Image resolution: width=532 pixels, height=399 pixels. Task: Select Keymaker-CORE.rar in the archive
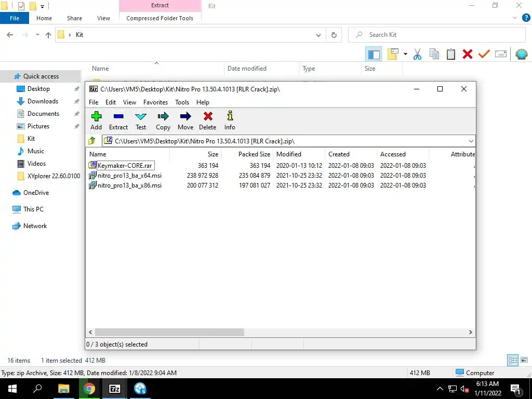pos(125,166)
